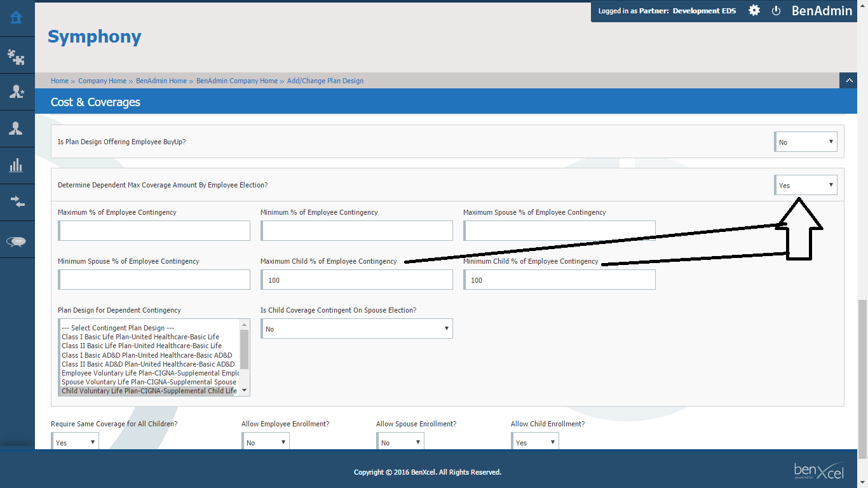This screenshot has width=868, height=488.
Task: Open the chat bubble sidebar icon
Action: (x=17, y=241)
